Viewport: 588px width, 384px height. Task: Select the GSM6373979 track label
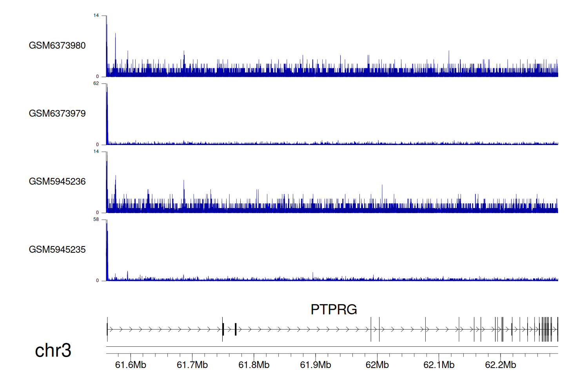point(57,114)
